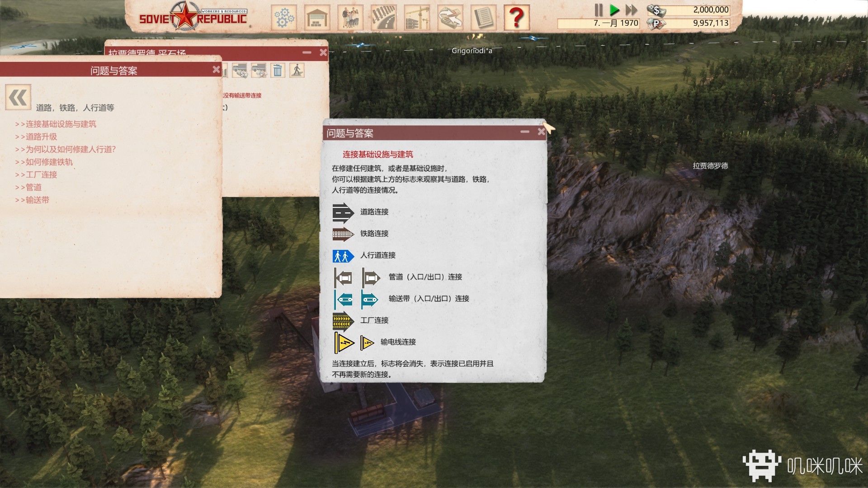The height and width of the screenshot is (488, 868).
Task: Click the '输电线连接' label
Action: point(398,342)
